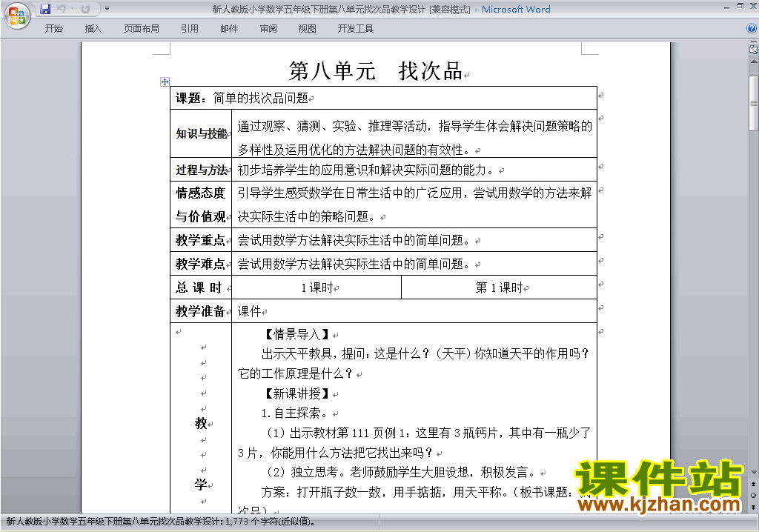This screenshot has width=759, height=532.
Task: Click the 课题：简单的找次品问题 row
Action: point(383,99)
